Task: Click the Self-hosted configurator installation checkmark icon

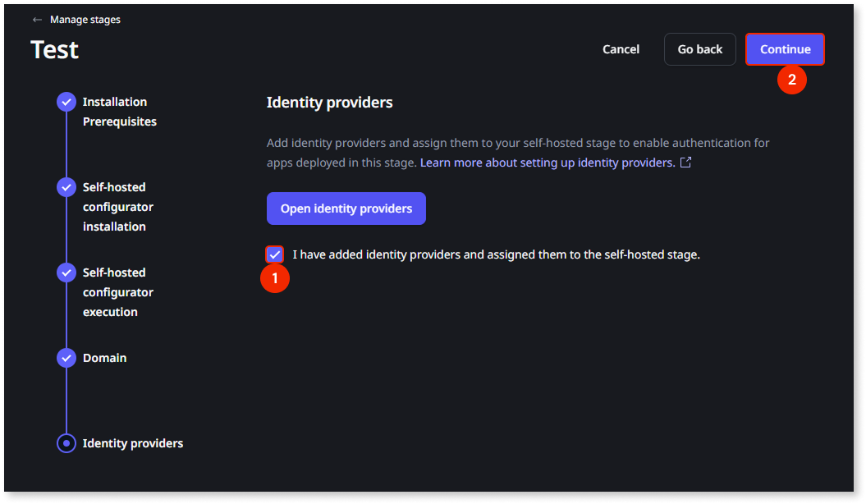Action: coord(66,187)
